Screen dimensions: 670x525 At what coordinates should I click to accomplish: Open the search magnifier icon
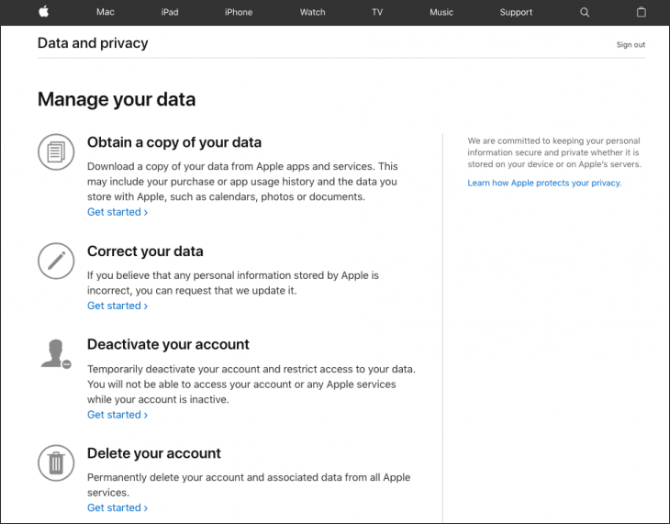point(585,12)
